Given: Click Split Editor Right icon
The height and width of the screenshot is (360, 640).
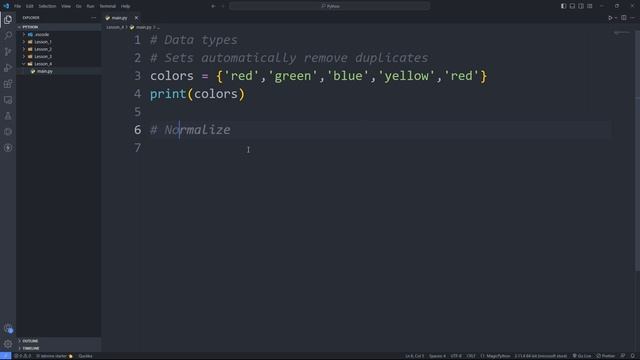Looking at the screenshot, I should (624, 18).
